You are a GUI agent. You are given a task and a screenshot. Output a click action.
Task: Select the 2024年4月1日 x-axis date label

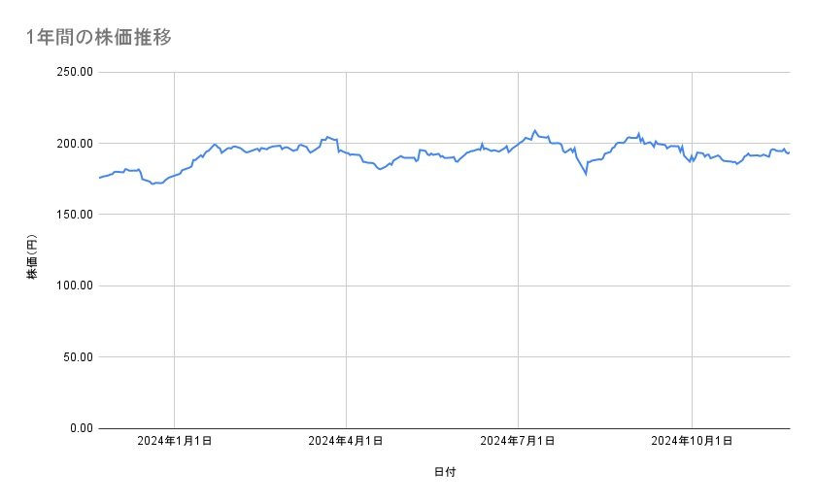(x=346, y=441)
